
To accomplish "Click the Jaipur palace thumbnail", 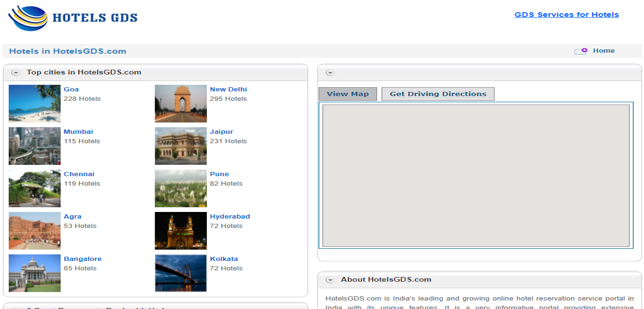I will click(181, 146).
